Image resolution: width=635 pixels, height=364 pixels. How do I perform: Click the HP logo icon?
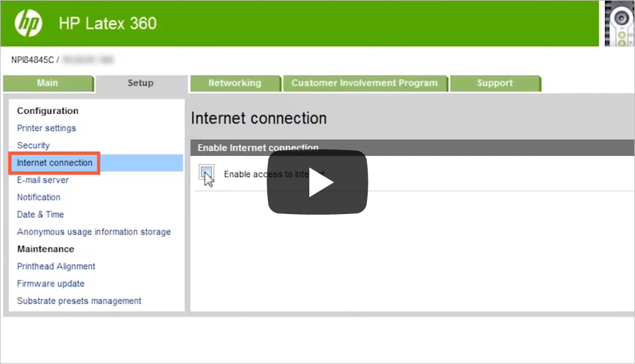point(28,24)
